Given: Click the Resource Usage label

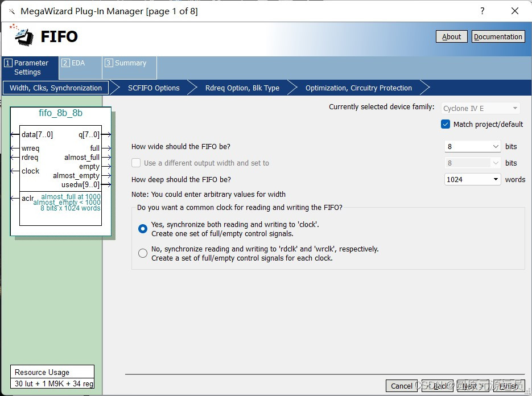Looking at the screenshot, I should point(42,372).
